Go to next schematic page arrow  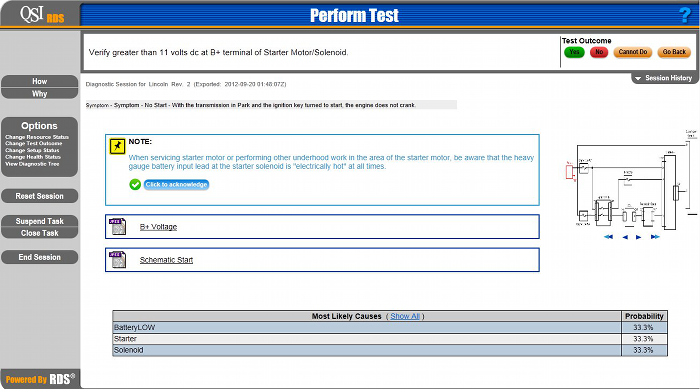coord(638,237)
